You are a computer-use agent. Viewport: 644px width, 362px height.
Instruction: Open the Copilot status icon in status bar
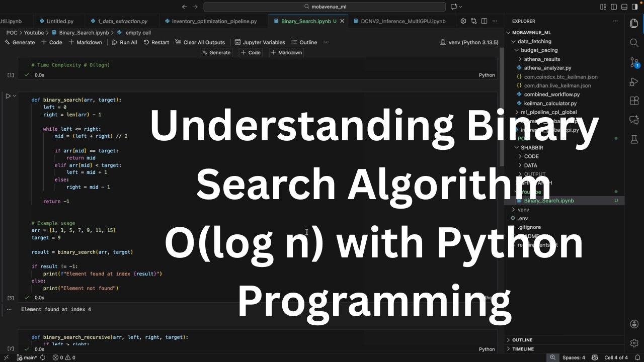coord(595,357)
